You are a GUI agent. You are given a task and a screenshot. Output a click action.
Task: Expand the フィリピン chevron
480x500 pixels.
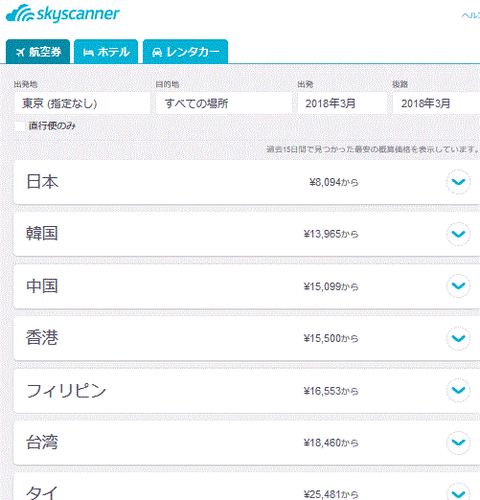[458, 390]
